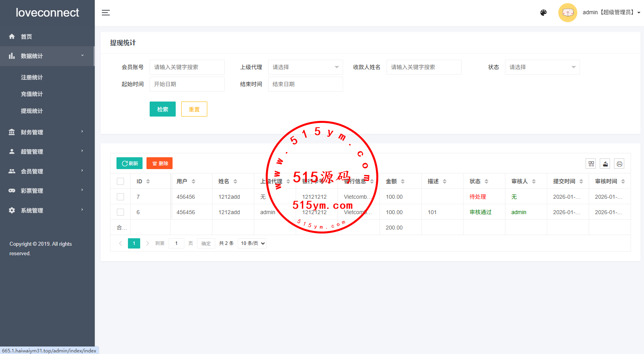Click the red 删除 delete button
This screenshot has width=644, height=354.
click(160, 163)
